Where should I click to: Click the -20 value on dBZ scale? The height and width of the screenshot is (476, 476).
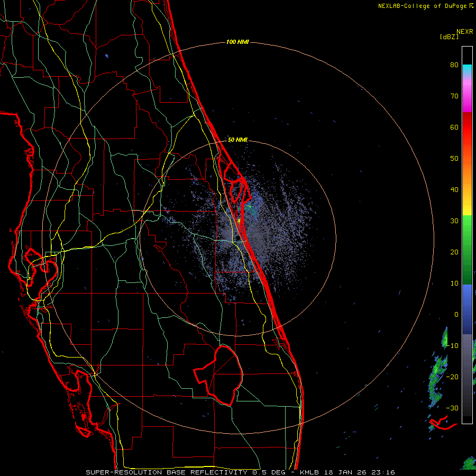(452, 377)
